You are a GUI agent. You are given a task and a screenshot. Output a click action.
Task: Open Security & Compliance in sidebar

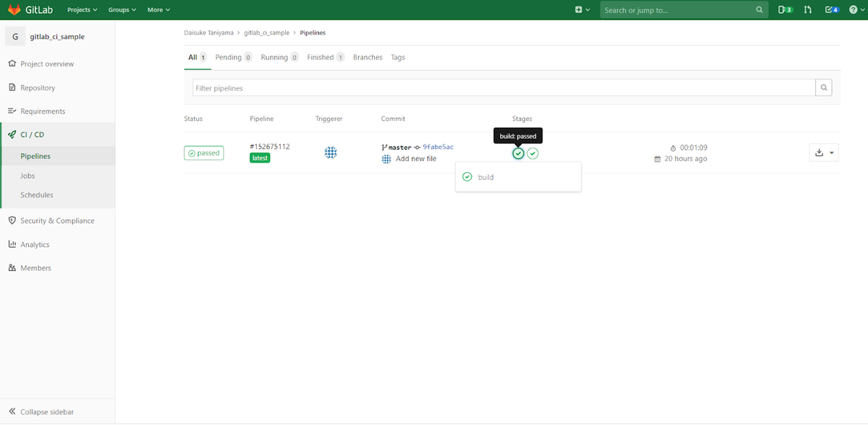point(57,220)
